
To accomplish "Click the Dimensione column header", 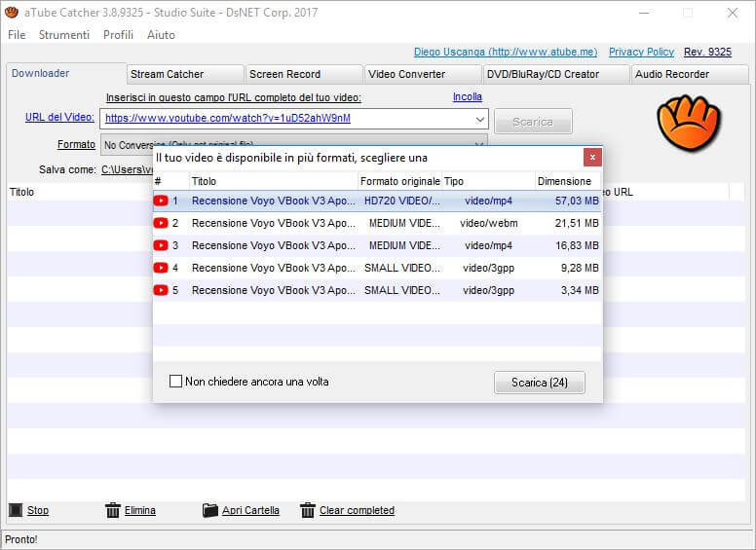I will tap(568, 181).
